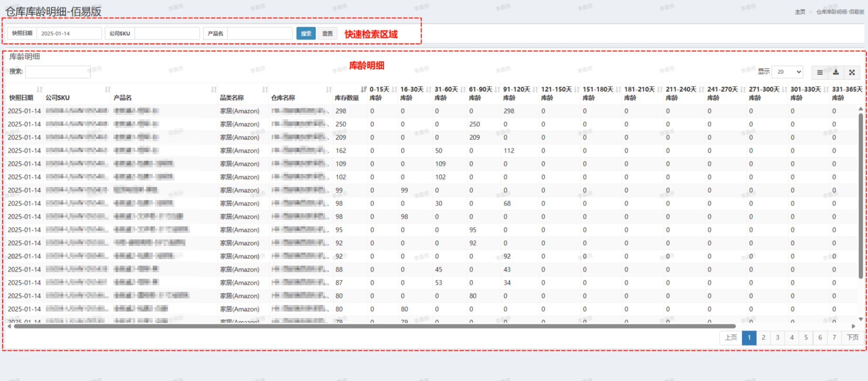
Task: Sort by 91-120天库龄 column arrow icon
Action: point(535,89)
